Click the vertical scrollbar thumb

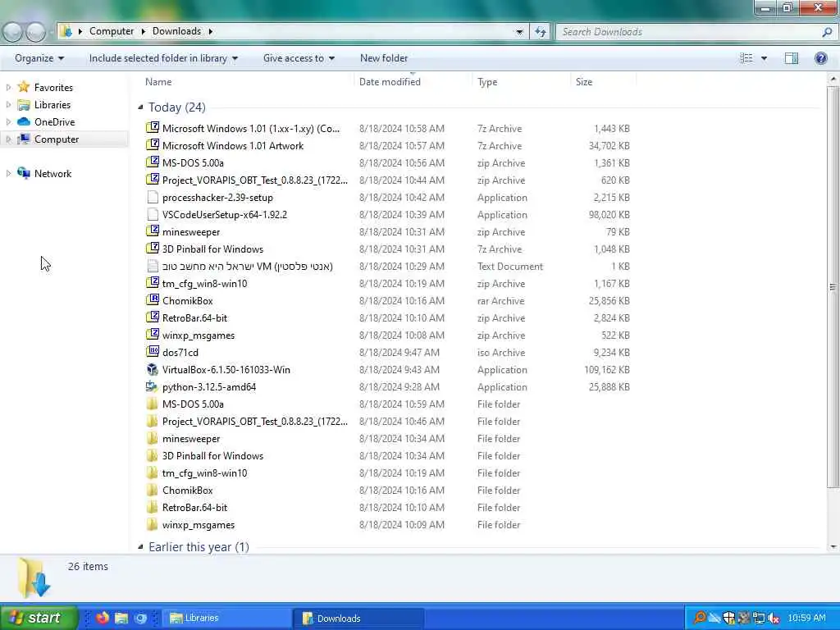833,287
